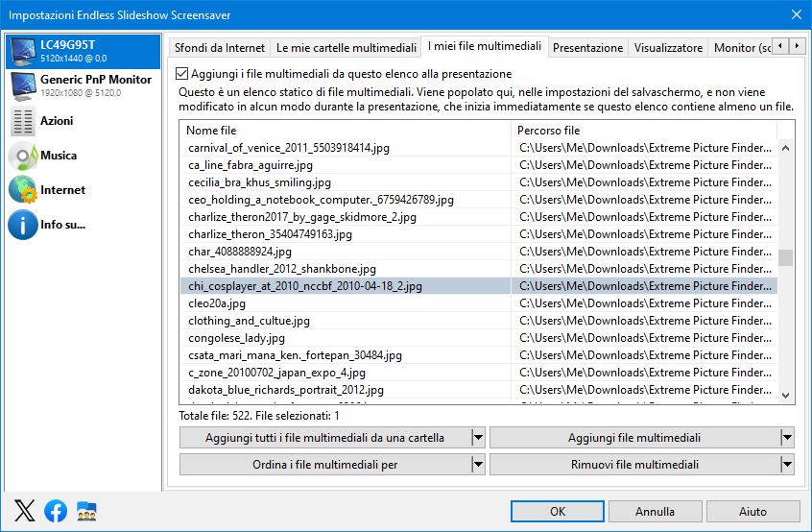This screenshot has height=532, width=812.
Task: Expand the 'Rimuovi file multimediali' dropdown arrow
Action: tap(787, 465)
